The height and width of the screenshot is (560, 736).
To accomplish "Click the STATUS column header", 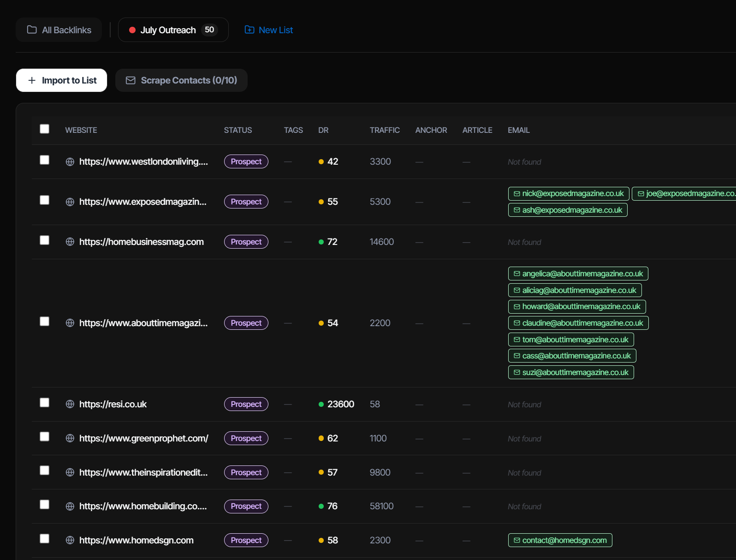I will [x=238, y=130].
